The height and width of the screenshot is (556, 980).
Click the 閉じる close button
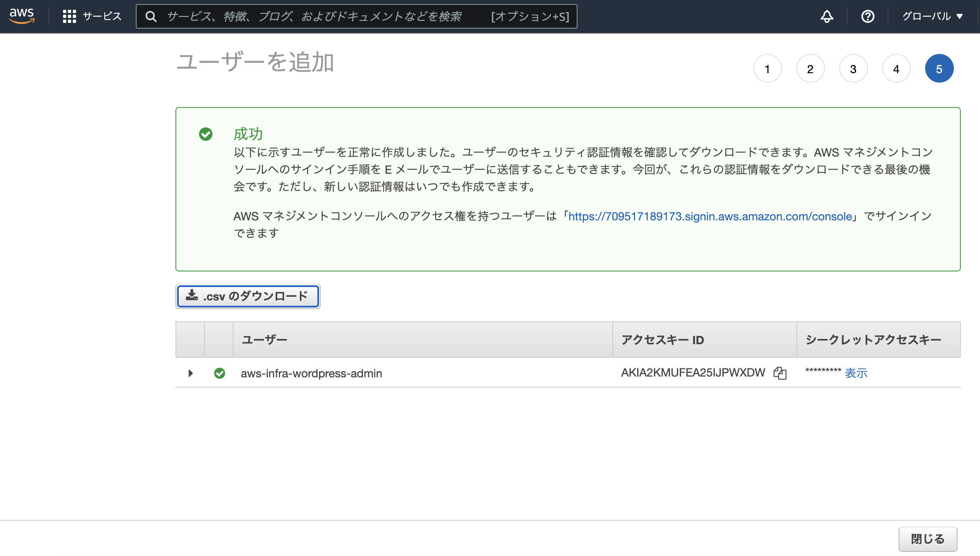927,539
